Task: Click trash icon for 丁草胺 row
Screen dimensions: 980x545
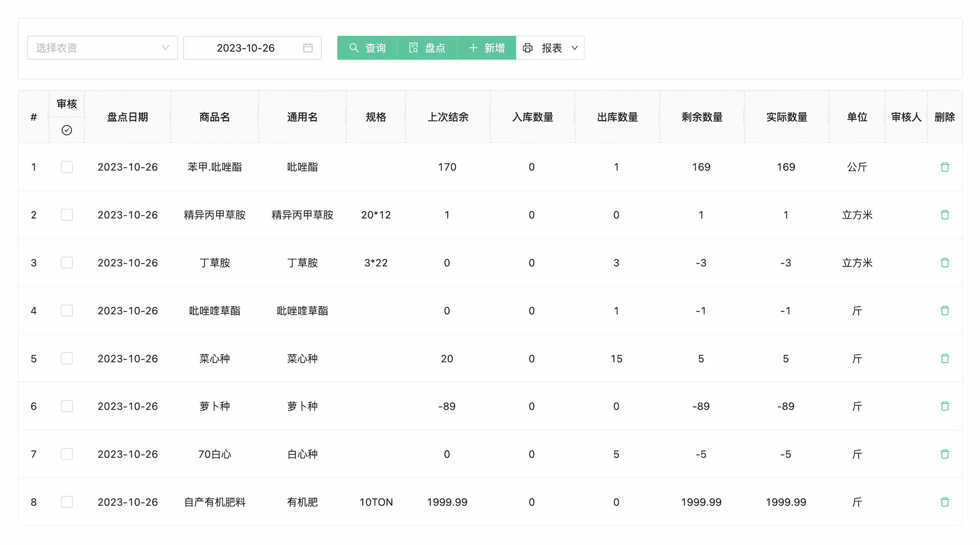Action: (x=945, y=263)
